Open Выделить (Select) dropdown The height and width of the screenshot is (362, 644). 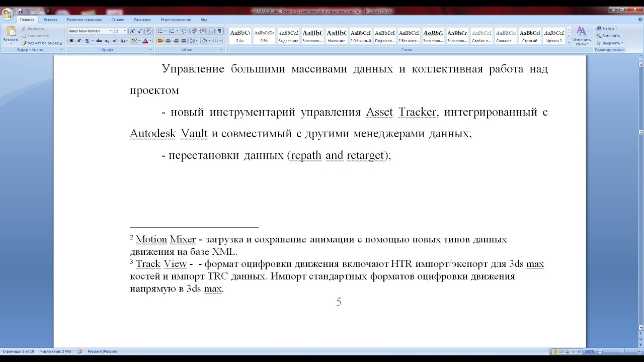pyautogui.click(x=609, y=43)
